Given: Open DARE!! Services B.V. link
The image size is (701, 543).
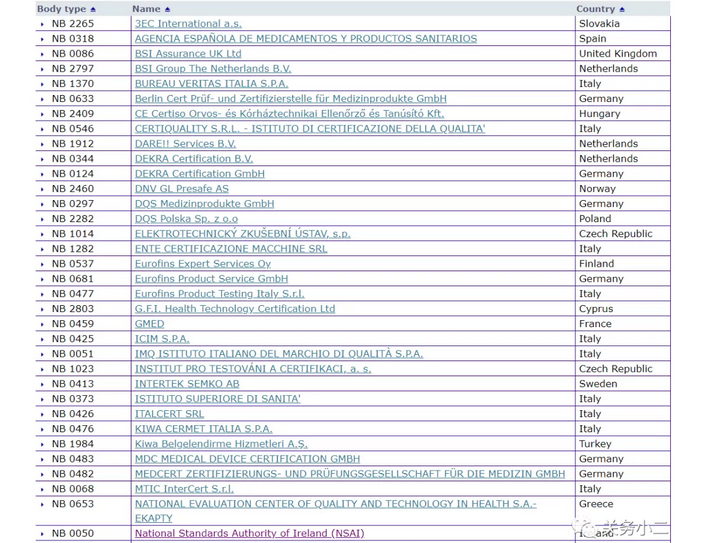Looking at the screenshot, I should click(x=186, y=144).
